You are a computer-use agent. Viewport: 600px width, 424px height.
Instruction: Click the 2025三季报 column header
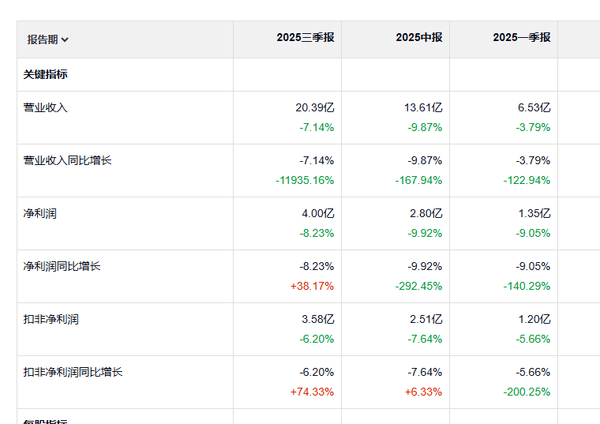(306, 38)
